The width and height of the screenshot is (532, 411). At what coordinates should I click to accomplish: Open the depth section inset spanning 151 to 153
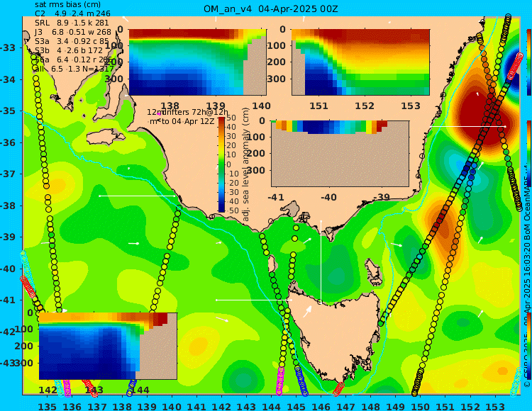pyautogui.click(x=360, y=62)
